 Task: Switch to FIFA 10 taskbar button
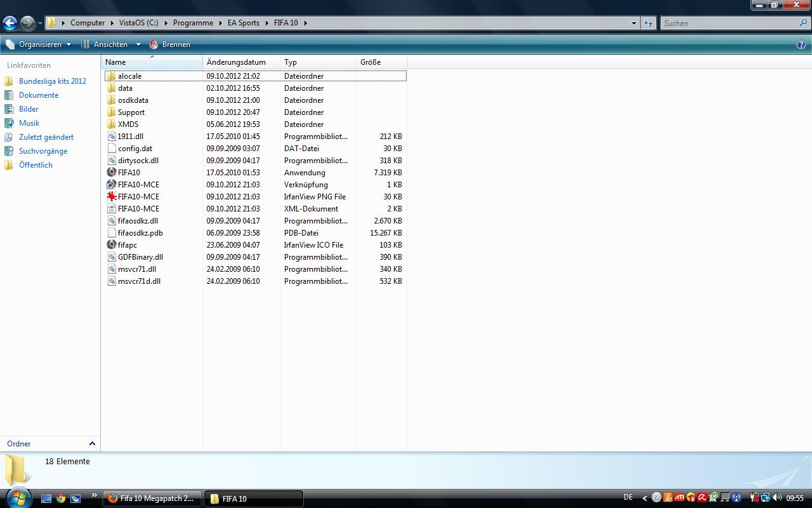254,498
